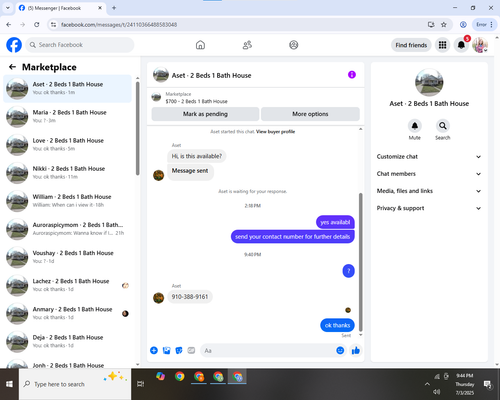Open the Facebook logo home link
500x400 pixels.
pyautogui.click(x=14, y=45)
